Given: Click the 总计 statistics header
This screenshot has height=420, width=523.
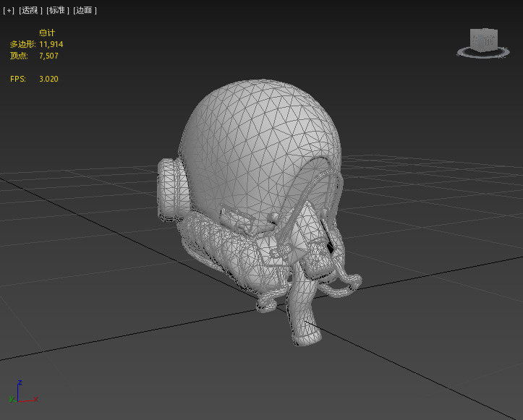Looking at the screenshot, I should (47, 33).
